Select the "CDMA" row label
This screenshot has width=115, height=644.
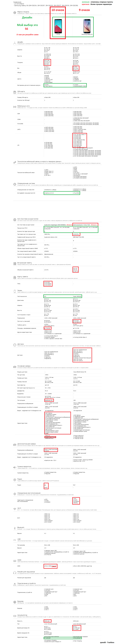(x=19, y=120)
